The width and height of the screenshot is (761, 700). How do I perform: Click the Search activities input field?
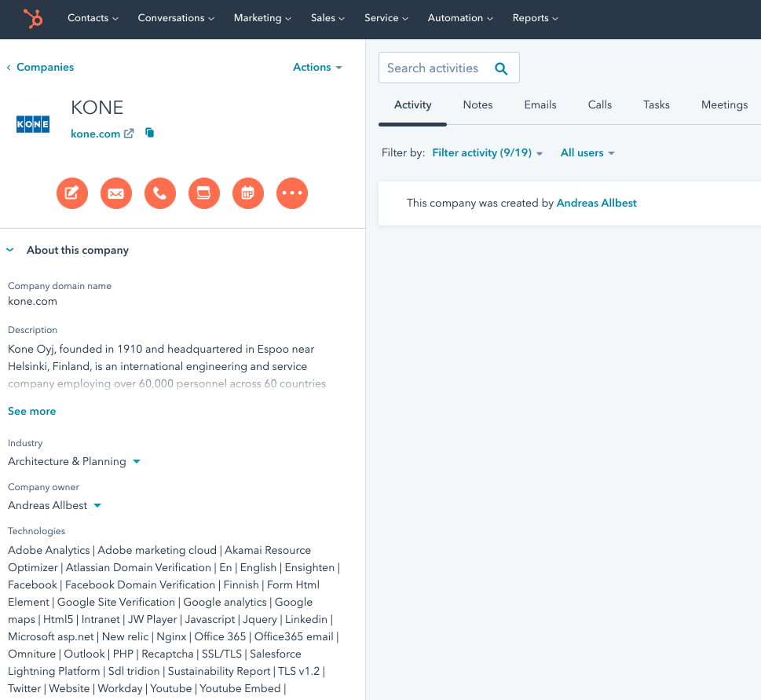click(433, 68)
